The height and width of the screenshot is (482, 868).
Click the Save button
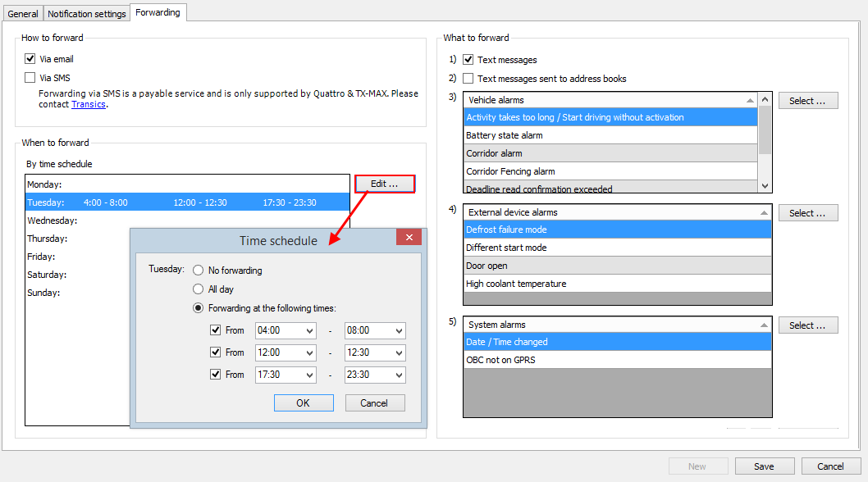(x=764, y=466)
